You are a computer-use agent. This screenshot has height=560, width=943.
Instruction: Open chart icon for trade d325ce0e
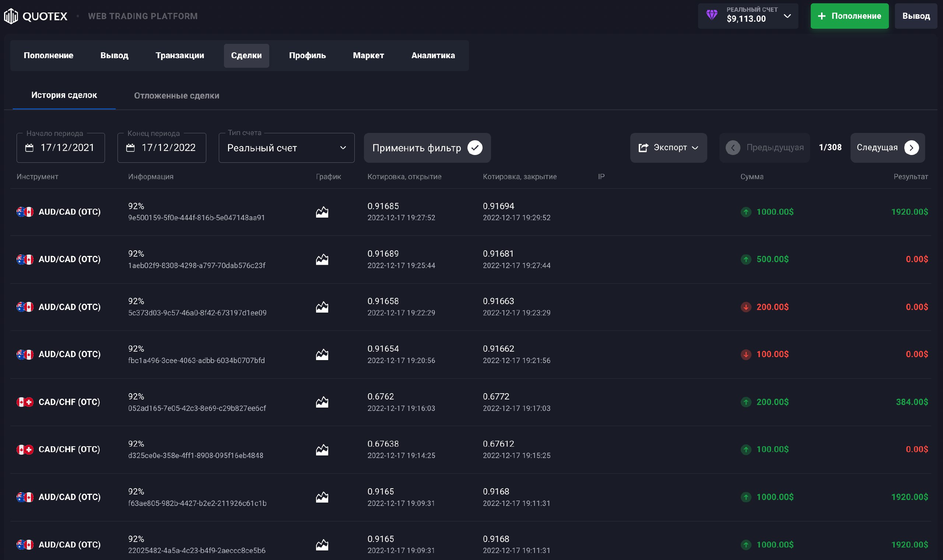pos(322,450)
